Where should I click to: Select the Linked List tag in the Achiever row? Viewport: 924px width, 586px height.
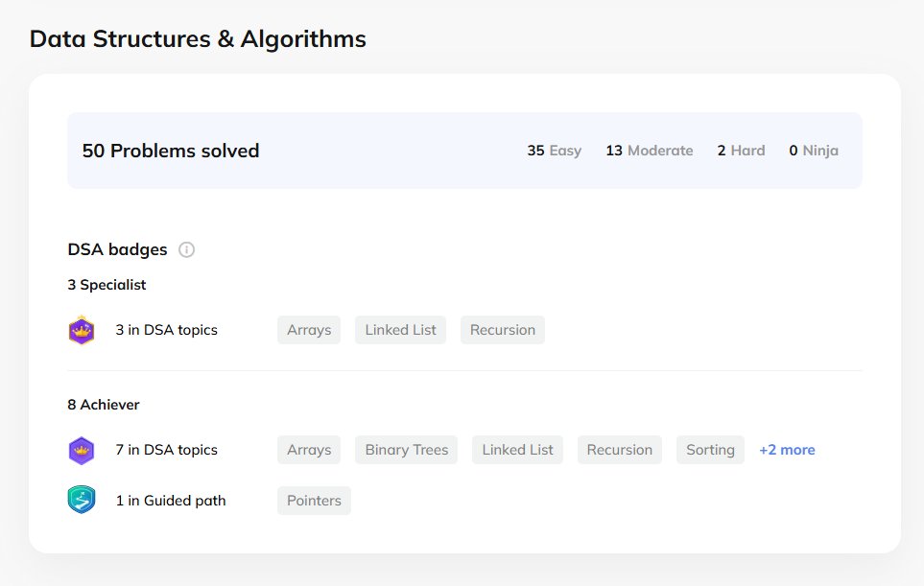coord(517,450)
